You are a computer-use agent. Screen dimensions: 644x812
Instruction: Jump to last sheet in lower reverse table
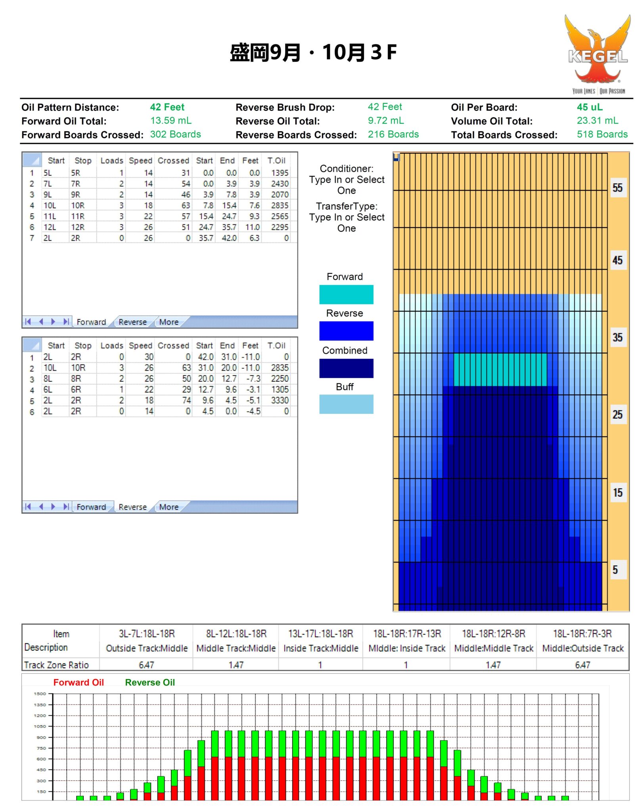coord(66,506)
